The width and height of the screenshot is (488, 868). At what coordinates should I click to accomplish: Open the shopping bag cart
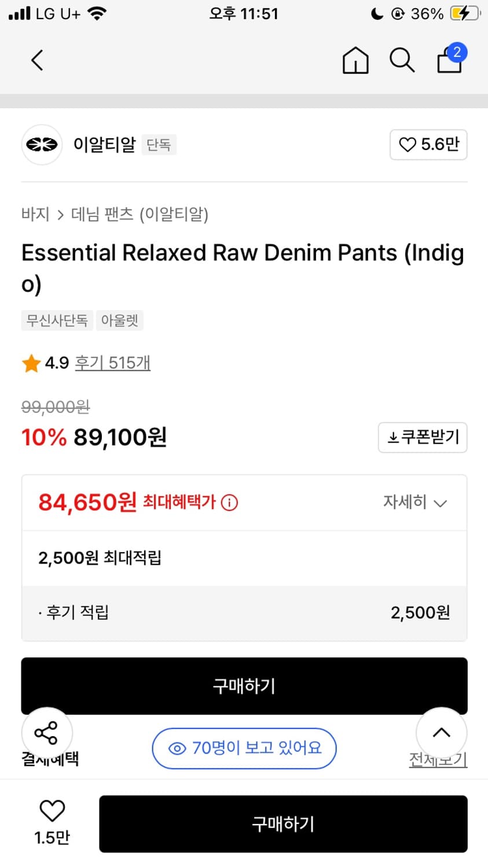[x=450, y=60]
